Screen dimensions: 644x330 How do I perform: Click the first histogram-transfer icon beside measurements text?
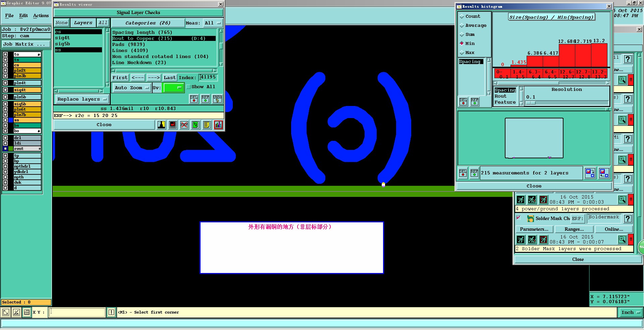590,173
